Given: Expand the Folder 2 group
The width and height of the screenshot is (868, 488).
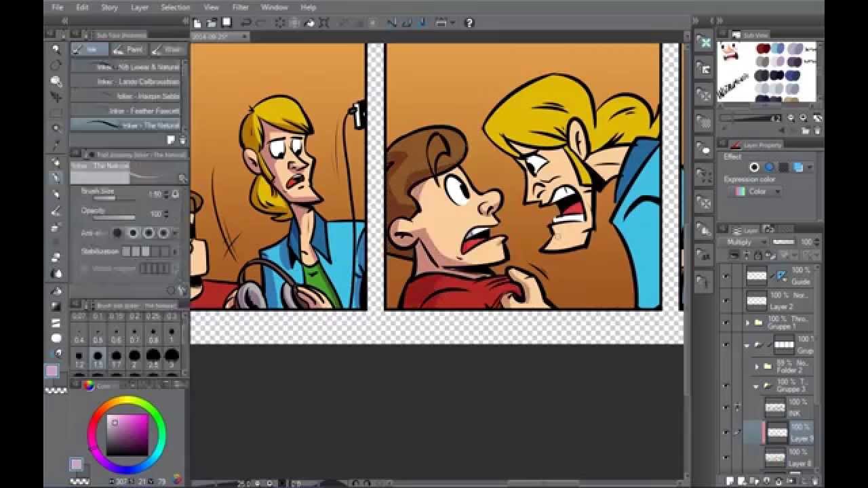Looking at the screenshot, I should pos(757,367).
